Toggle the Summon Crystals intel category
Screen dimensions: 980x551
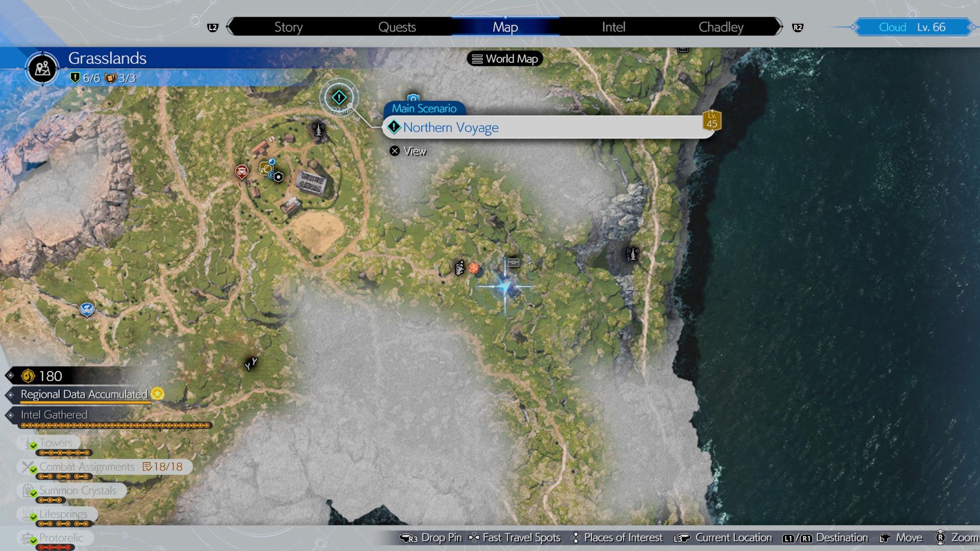point(77,490)
